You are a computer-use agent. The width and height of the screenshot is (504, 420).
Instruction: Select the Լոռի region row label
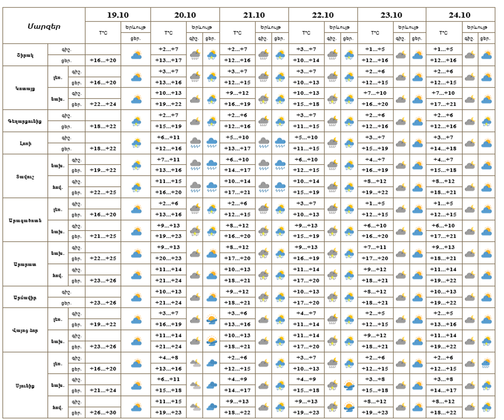tap(25, 143)
